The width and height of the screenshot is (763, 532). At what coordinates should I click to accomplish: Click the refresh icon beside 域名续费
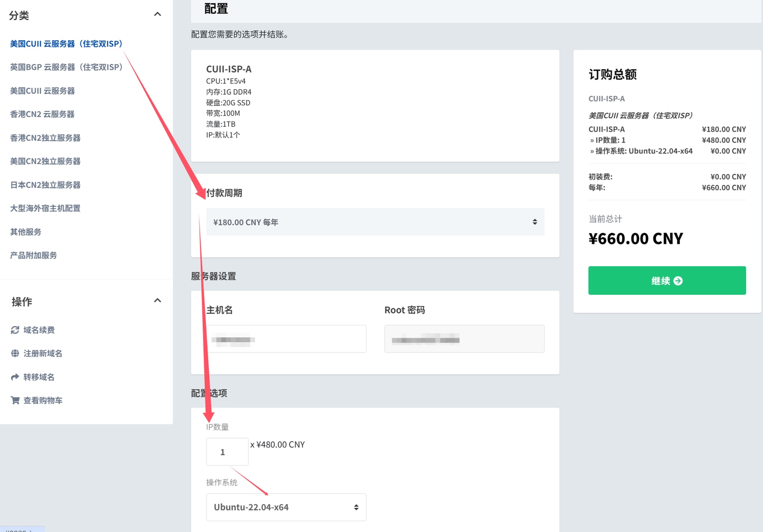click(x=15, y=330)
